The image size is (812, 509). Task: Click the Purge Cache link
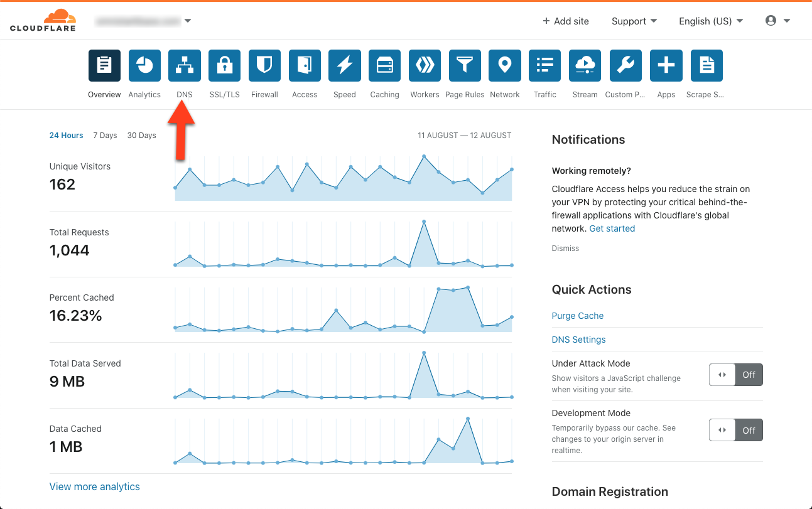578,316
